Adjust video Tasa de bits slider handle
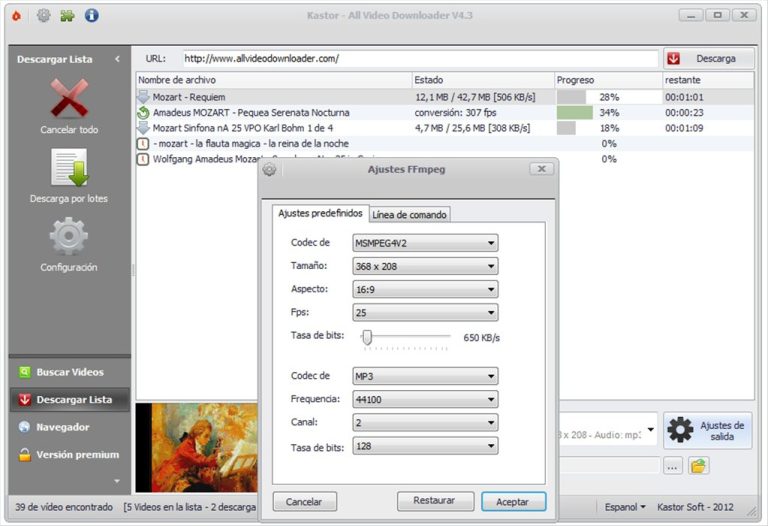Image resolution: width=768 pixels, height=526 pixels. pos(367,337)
